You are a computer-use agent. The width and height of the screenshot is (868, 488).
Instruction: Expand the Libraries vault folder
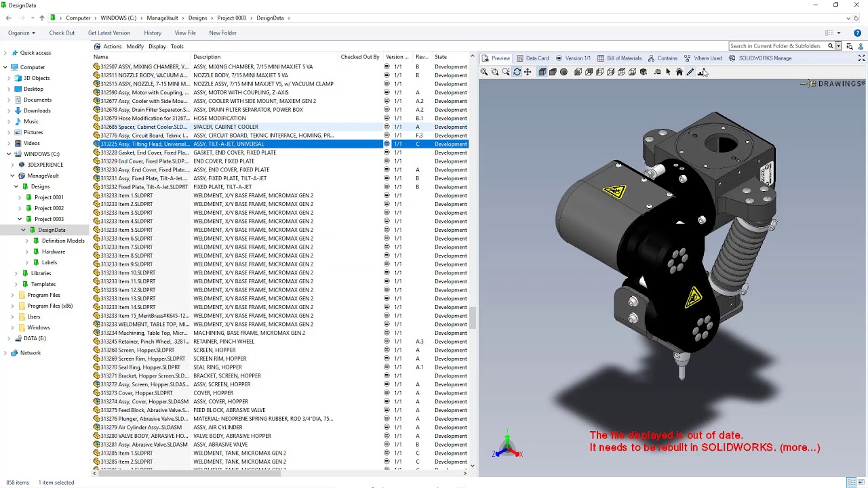15,273
